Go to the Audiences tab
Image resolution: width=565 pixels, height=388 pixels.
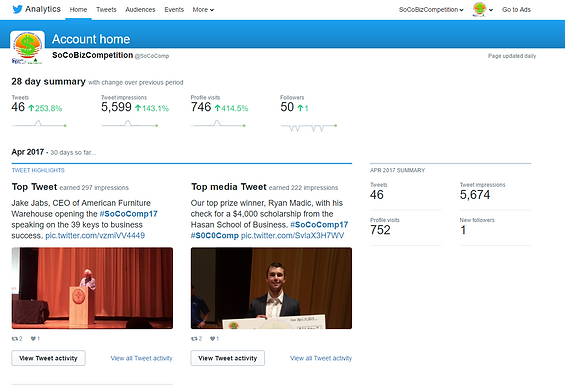[x=140, y=10]
